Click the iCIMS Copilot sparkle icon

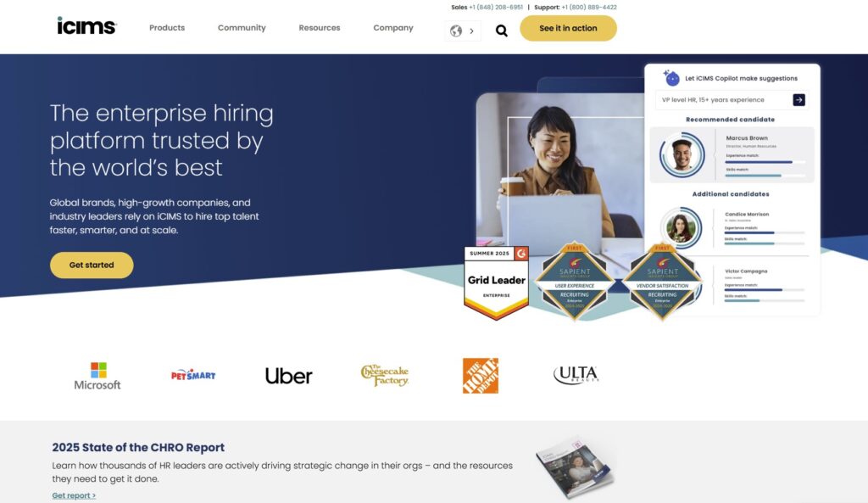click(671, 78)
